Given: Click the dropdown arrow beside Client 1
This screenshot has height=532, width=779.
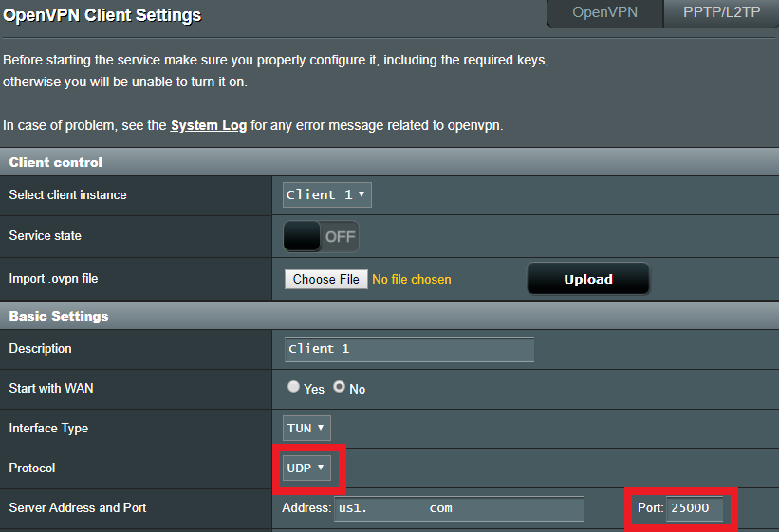Looking at the screenshot, I should [x=362, y=194].
